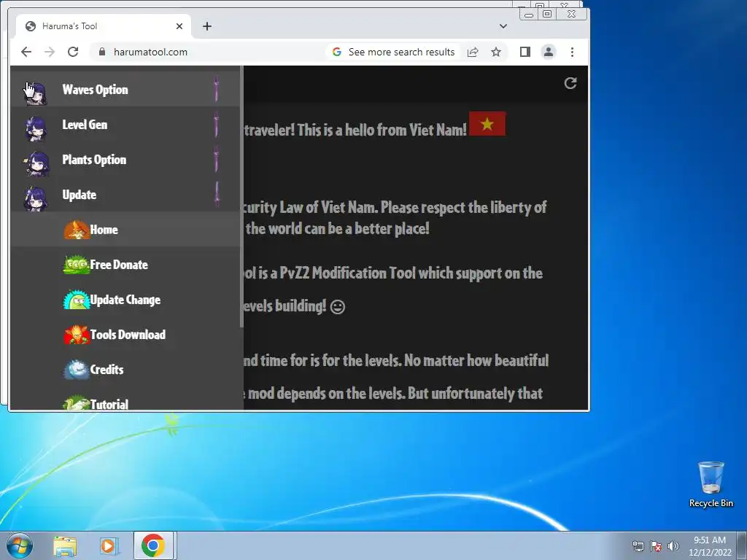Bookmark this page with the star icon

coord(496,52)
